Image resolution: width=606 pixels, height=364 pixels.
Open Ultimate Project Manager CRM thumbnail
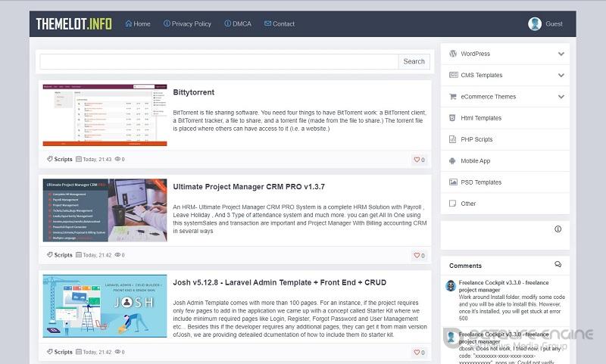pyautogui.click(x=105, y=210)
